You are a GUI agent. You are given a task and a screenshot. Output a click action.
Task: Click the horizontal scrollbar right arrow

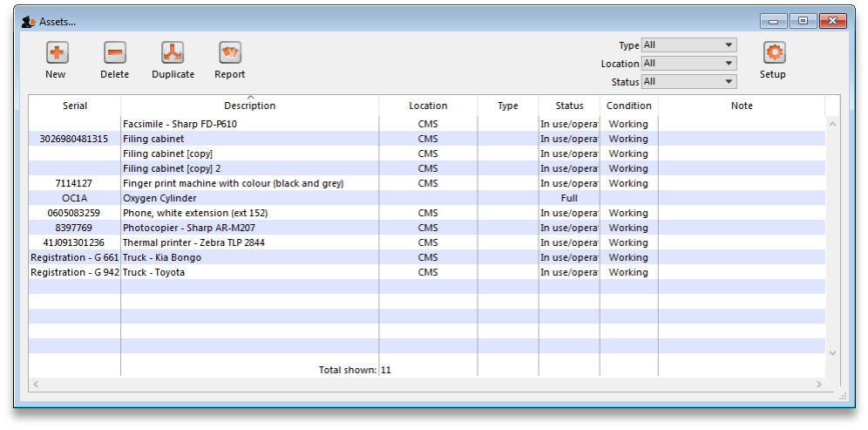pos(818,384)
